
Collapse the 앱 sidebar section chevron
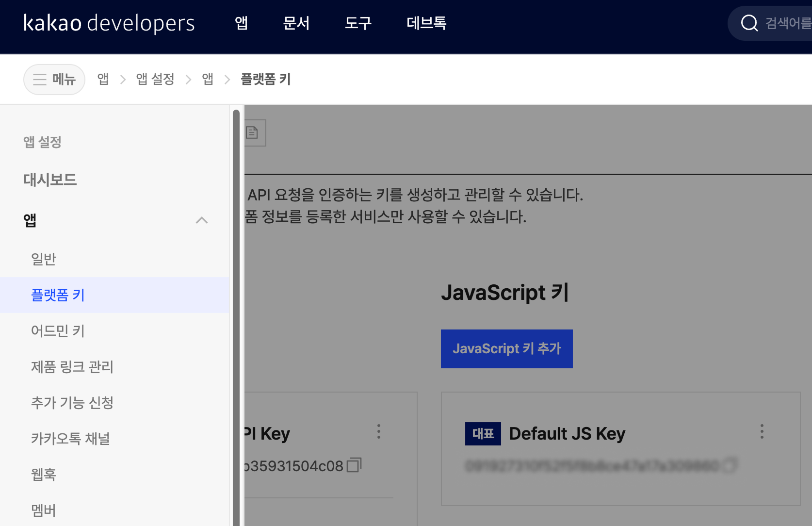pyautogui.click(x=202, y=220)
